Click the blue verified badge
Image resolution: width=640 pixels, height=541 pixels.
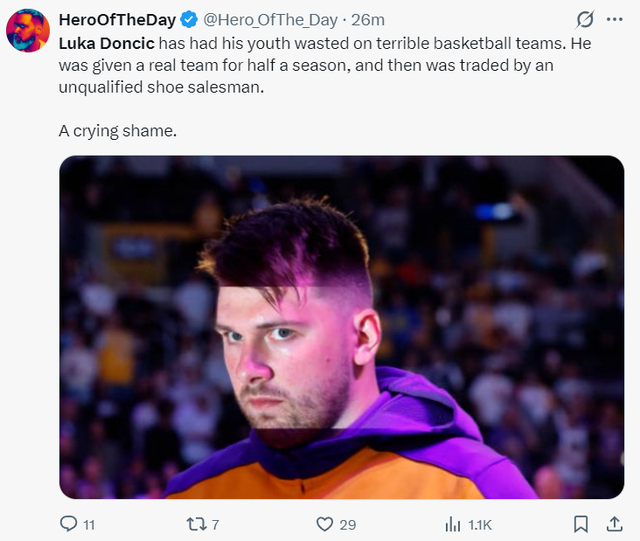(188, 20)
